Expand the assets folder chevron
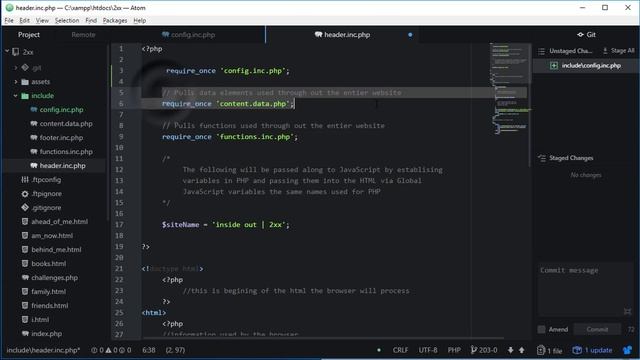 16,82
